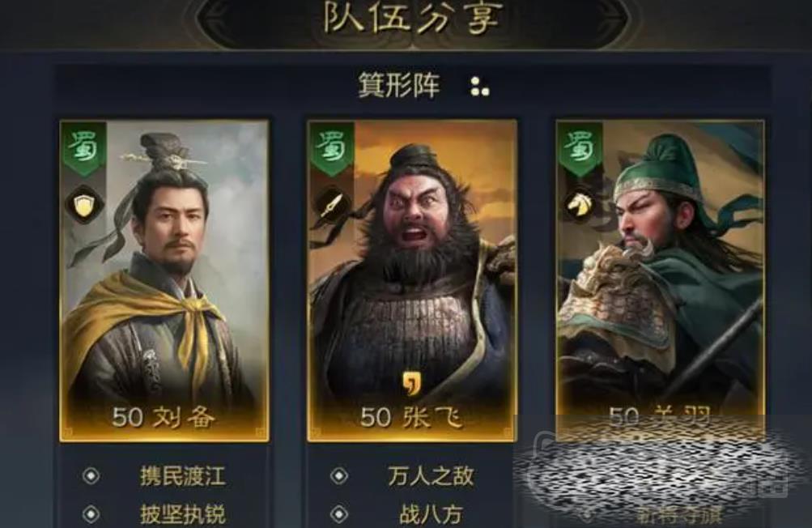Click the green 蜀 faction badge on Zhang Fei's card
This screenshot has height=528, width=812.
pyautogui.click(x=332, y=148)
